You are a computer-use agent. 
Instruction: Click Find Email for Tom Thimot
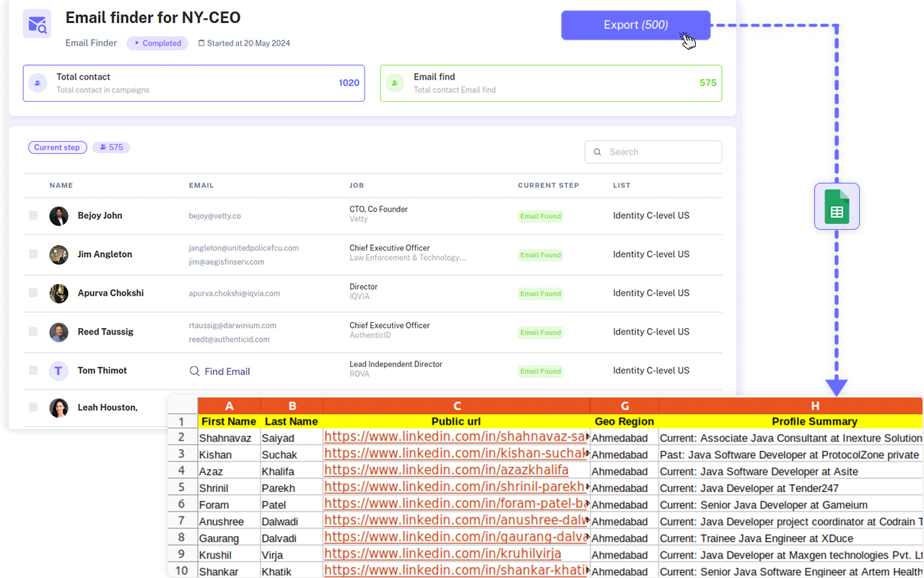tap(219, 371)
